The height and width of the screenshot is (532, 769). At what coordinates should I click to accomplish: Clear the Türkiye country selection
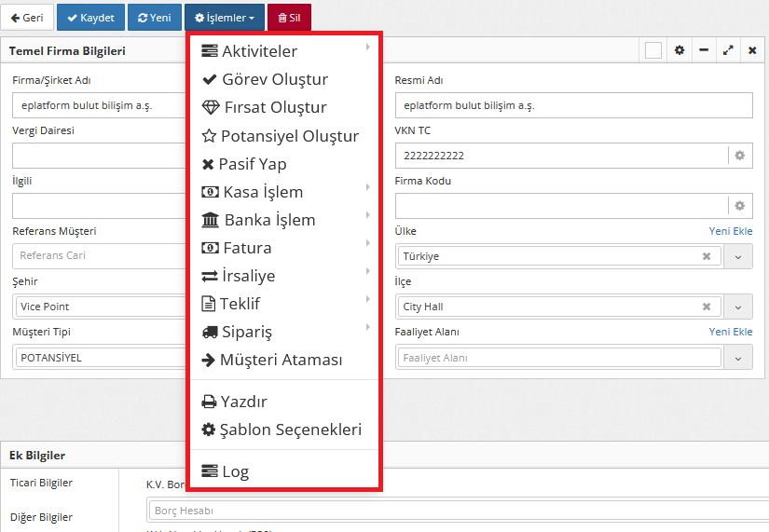(x=707, y=256)
